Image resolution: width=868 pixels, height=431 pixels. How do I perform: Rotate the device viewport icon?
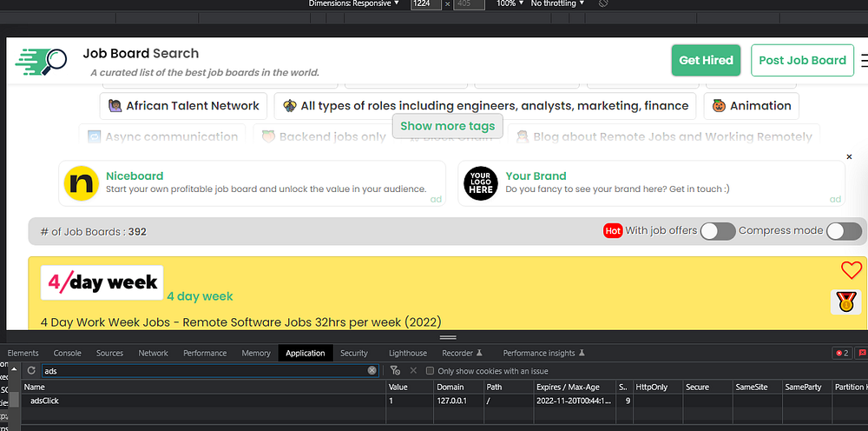coord(604,3)
